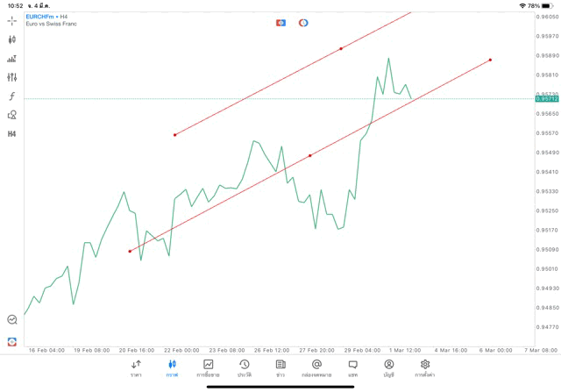Tap the red-blue square icon at bottom-left
This screenshot has width=561, height=392.
12,341
